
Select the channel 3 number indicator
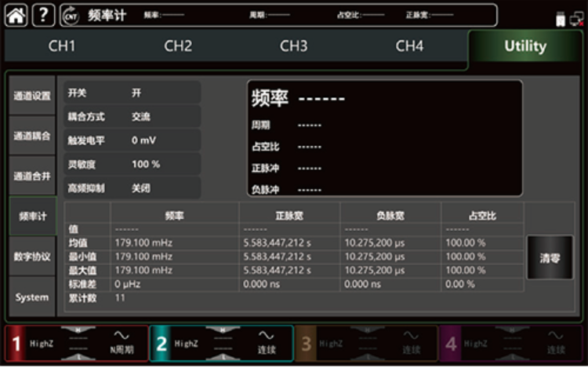[307, 344]
